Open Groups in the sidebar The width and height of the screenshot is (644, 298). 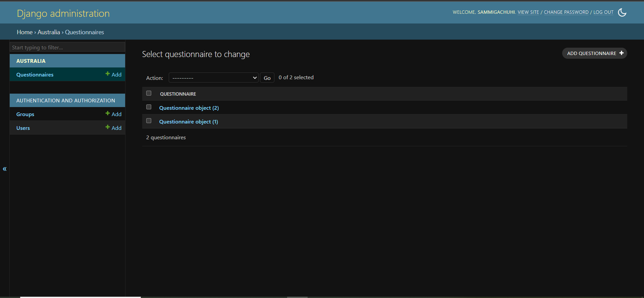[25, 114]
